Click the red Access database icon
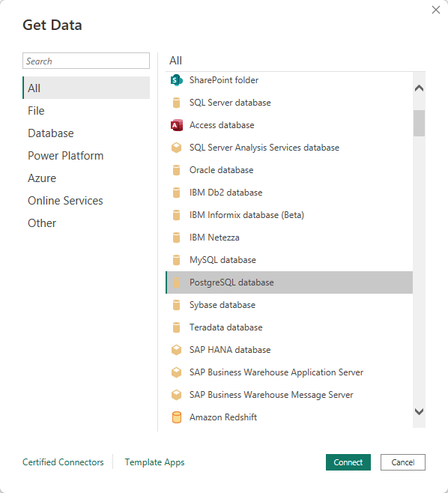Screen dimensions: 448x493 (x=176, y=125)
